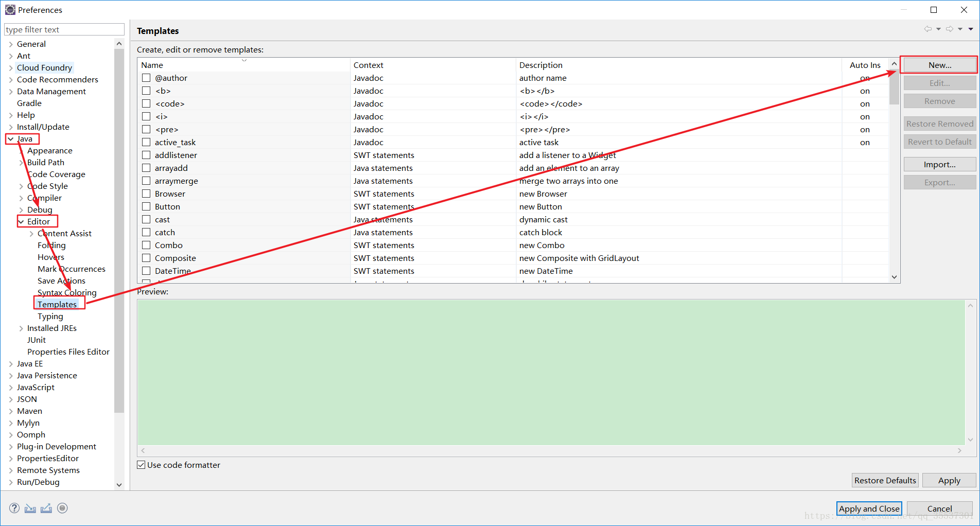Sort templates by Name column header

[243, 65]
